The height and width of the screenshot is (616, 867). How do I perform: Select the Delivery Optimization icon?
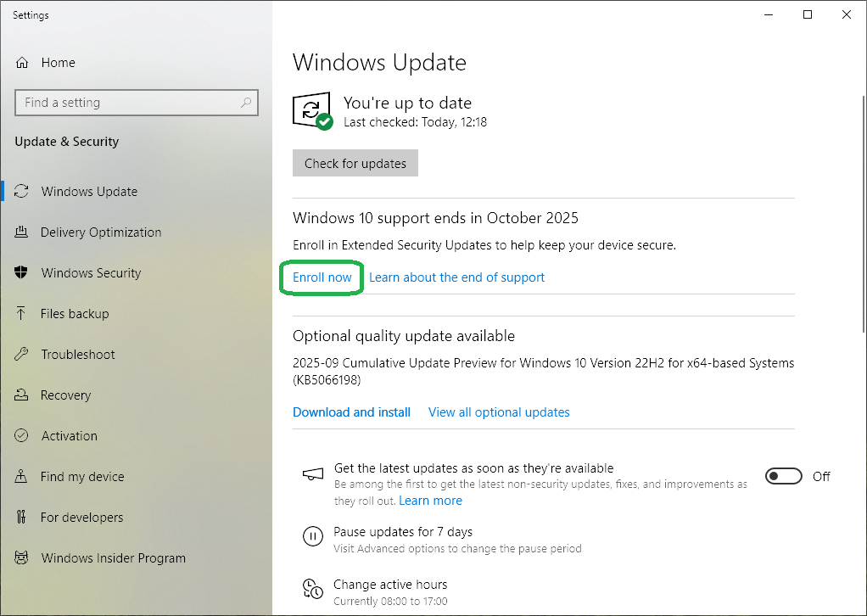pyautogui.click(x=22, y=232)
